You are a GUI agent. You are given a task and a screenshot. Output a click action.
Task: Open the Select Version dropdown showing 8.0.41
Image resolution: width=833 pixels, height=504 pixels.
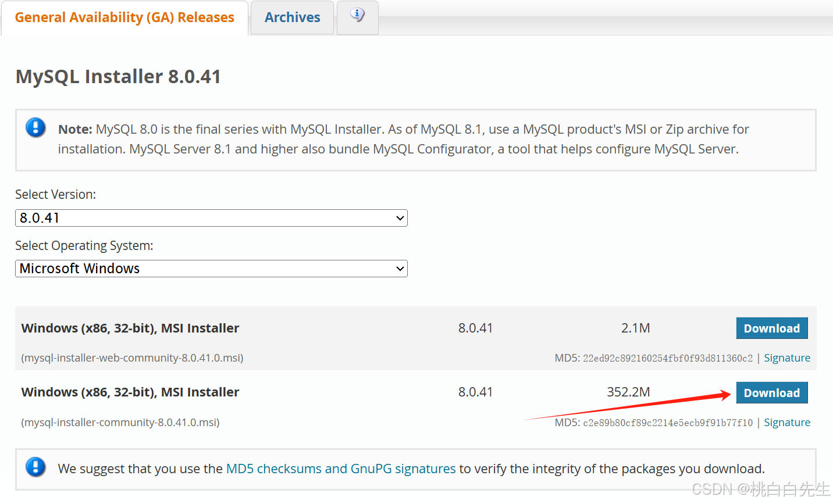[211, 218]
